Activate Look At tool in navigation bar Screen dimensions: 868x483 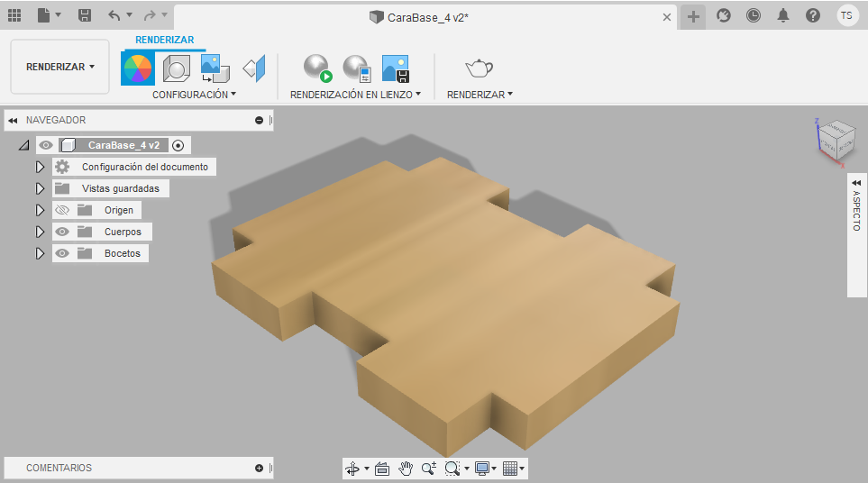(382, 469)
